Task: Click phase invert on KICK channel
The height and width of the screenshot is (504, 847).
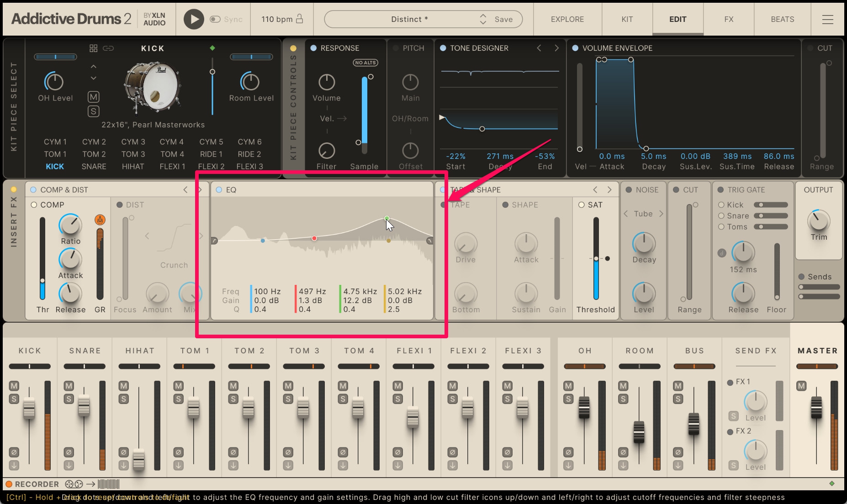Action: 14,452
